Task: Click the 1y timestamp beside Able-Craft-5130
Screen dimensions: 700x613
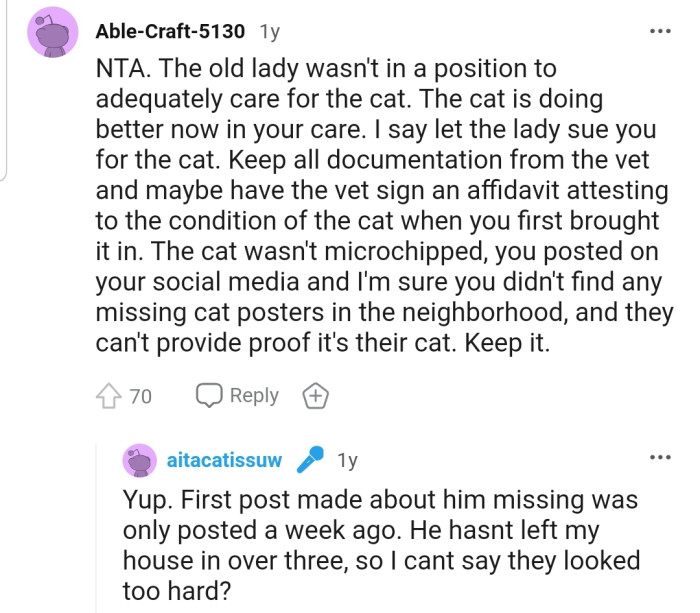Action: (269, 31)
